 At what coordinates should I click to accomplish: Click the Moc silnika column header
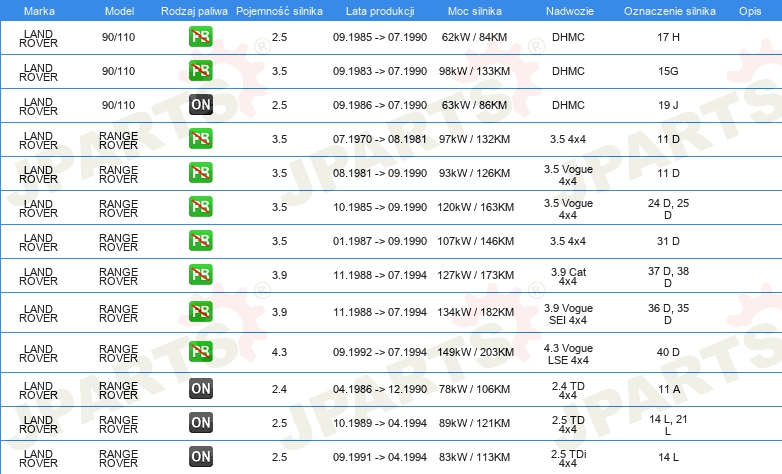click(474, 11)
